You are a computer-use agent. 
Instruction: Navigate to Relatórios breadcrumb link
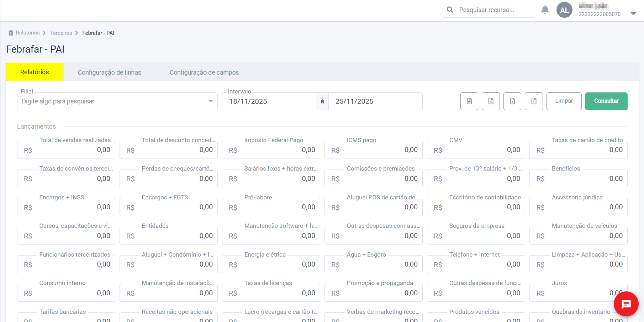coord(28,33)
